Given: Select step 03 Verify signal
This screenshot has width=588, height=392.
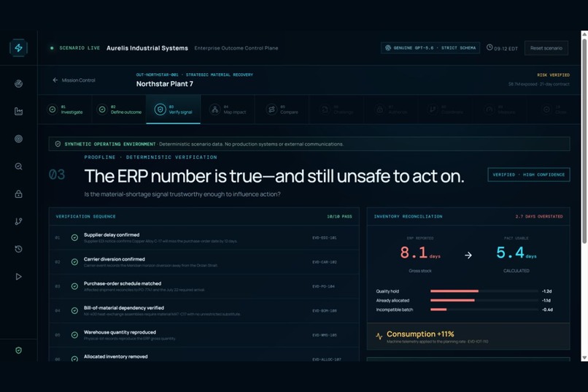Looking at the screenshot, I should [173, 109].
